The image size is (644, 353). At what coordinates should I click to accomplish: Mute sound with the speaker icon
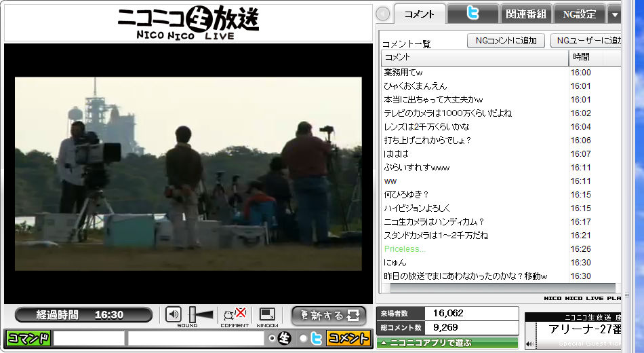point(174,315)
